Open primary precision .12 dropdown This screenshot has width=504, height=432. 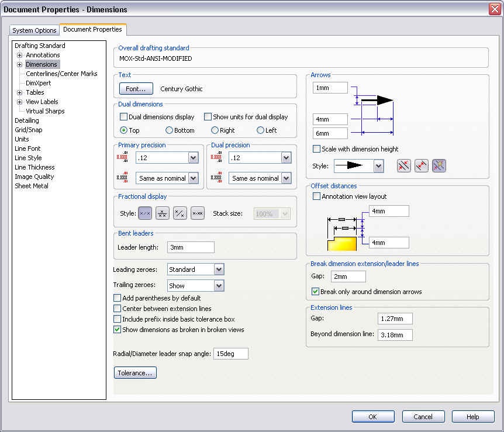[x=193, y=158]
